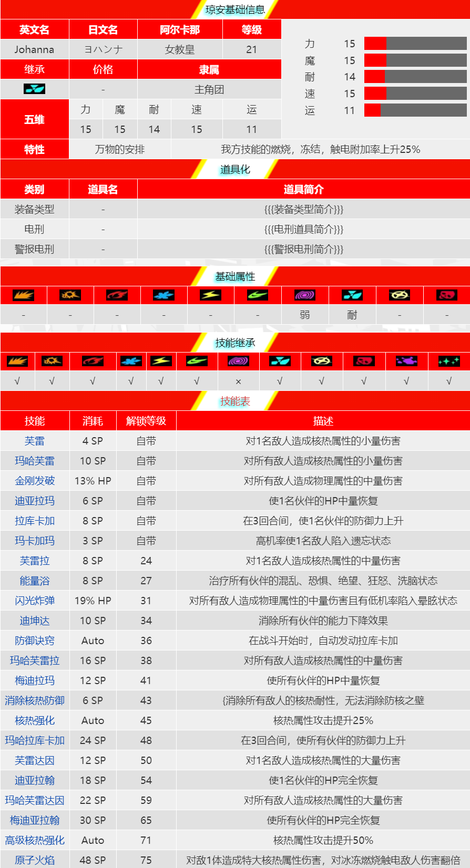Click the 运 stat bar
This screenshot has height=868, width=470.
point(415,110)
